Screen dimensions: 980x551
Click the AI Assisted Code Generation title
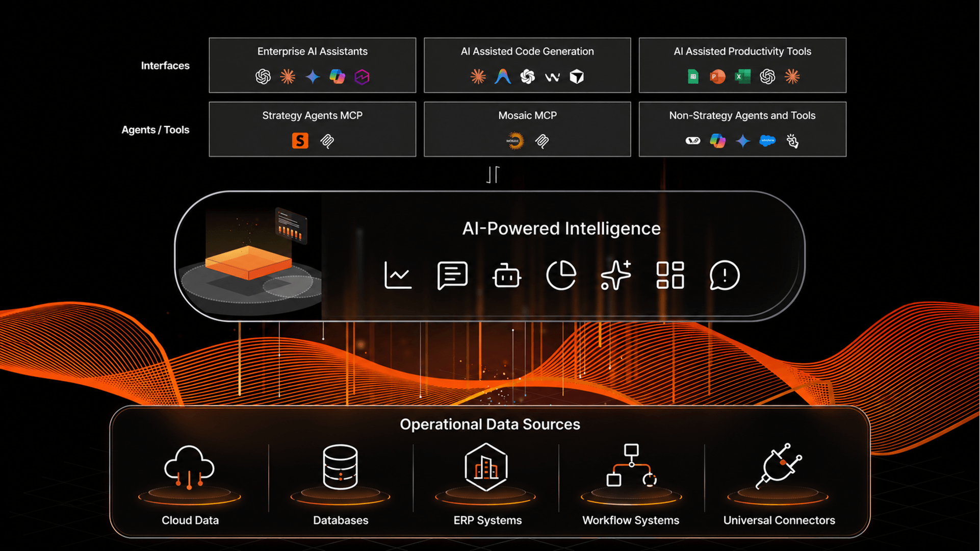point(527,52)
